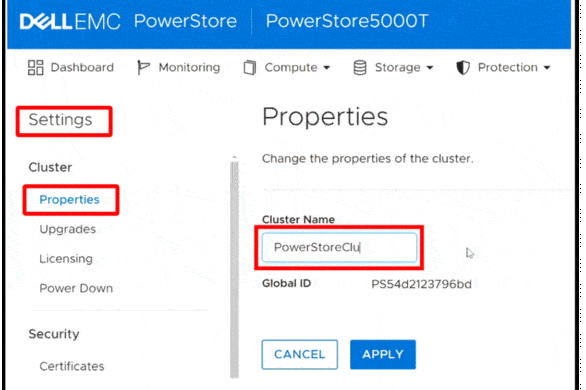Click the Protection shield icon

coord(463,68)
